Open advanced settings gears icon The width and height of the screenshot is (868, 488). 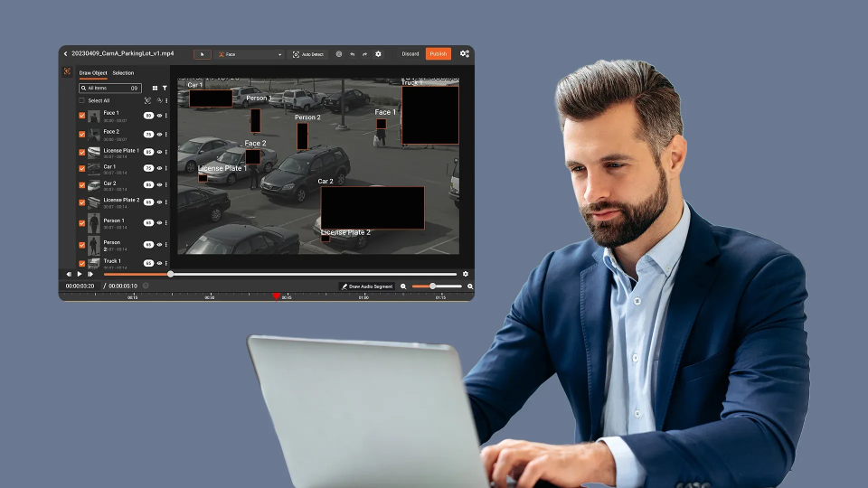click(x=465, y=53)
